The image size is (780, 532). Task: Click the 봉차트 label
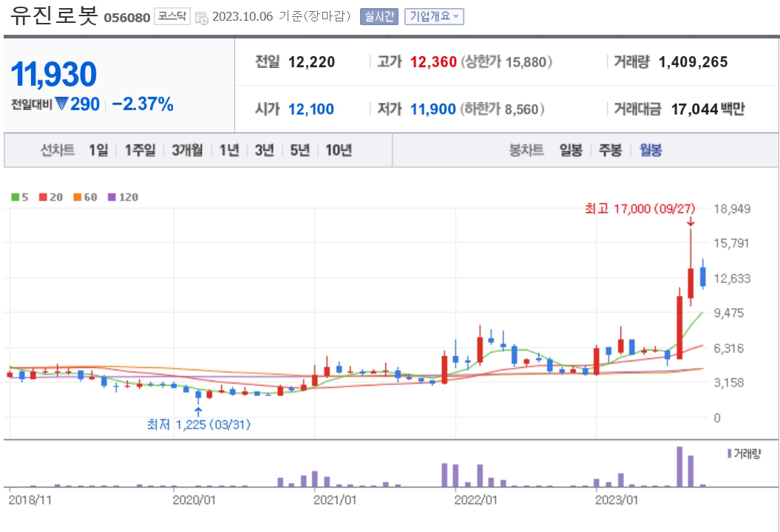tap(526, 150)
